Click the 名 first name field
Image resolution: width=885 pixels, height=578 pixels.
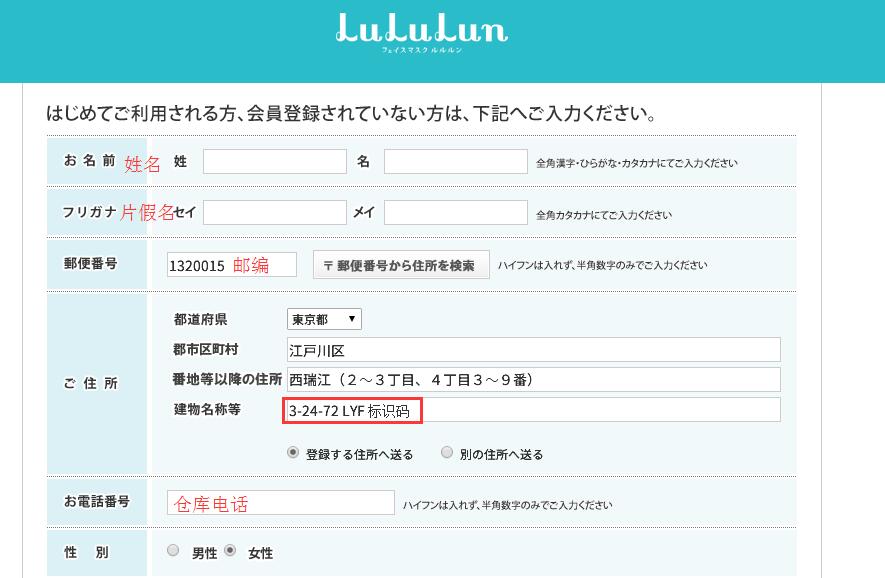[x=455, y=162]
